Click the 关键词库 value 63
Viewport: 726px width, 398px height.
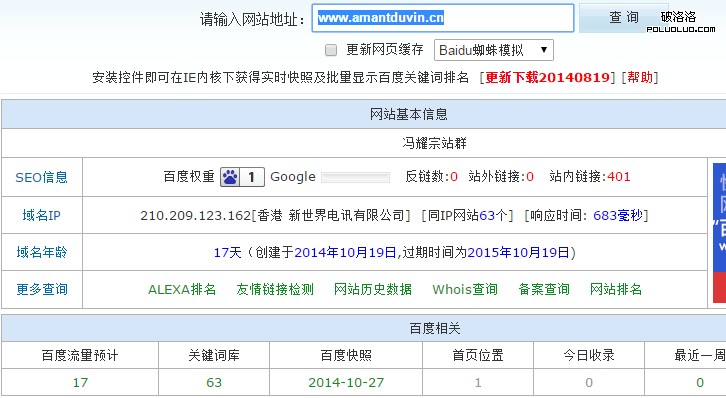tap(214, 383)
